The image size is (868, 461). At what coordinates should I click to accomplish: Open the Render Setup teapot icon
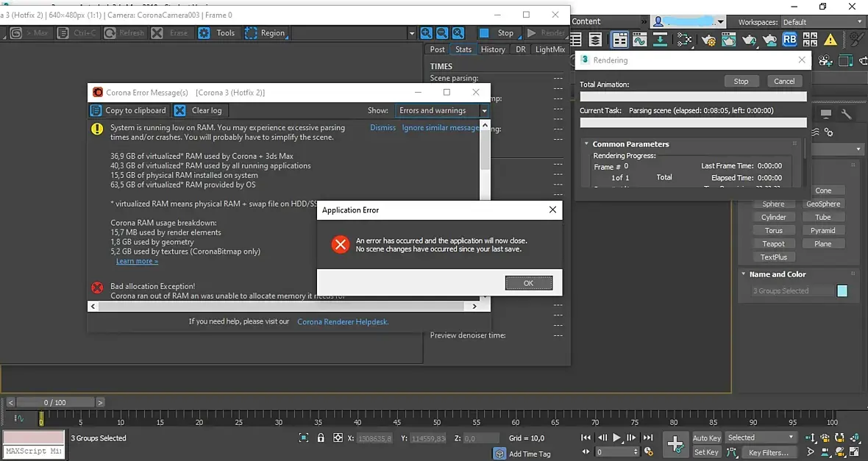709,40
